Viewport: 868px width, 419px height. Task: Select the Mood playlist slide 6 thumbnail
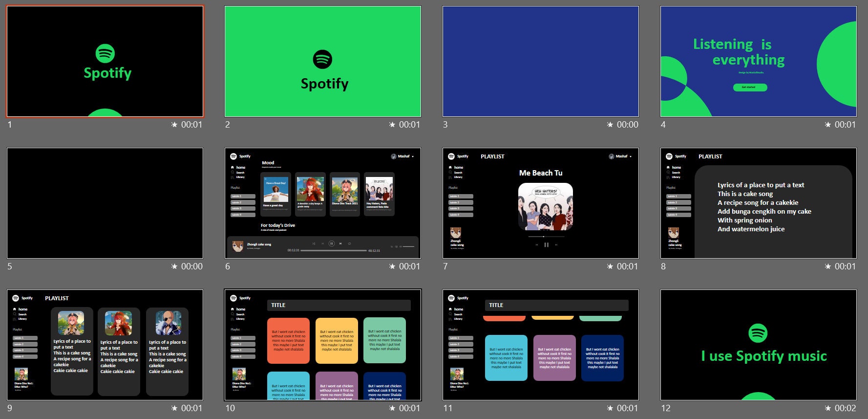click(323, 203)
